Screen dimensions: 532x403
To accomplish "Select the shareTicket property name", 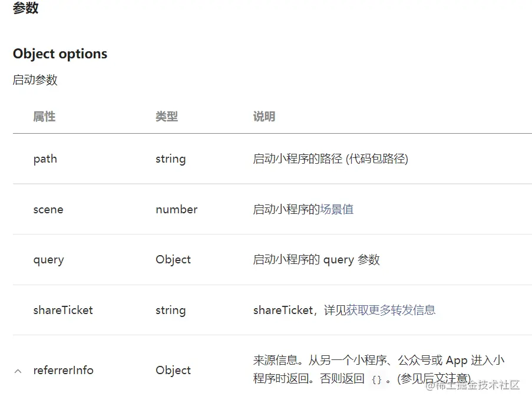I will coord(63,310).
